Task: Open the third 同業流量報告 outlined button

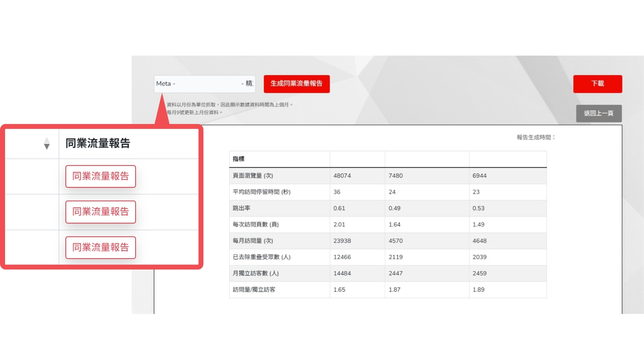Action: pos(101,247)
